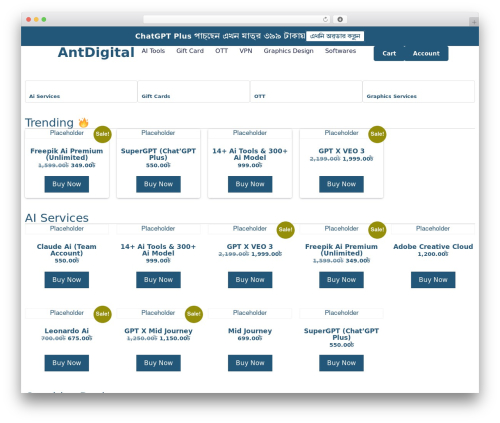Buy 14+ Ai Tools in Trending
Screen dimensions: 500x423
pyautogui.click(x=250, y=184)
